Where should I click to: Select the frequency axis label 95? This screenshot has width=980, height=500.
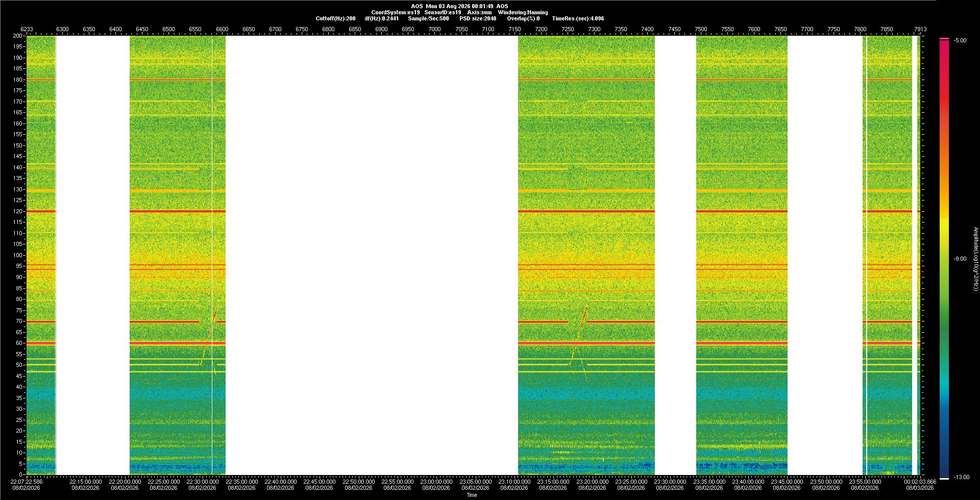tap(19, 266)
